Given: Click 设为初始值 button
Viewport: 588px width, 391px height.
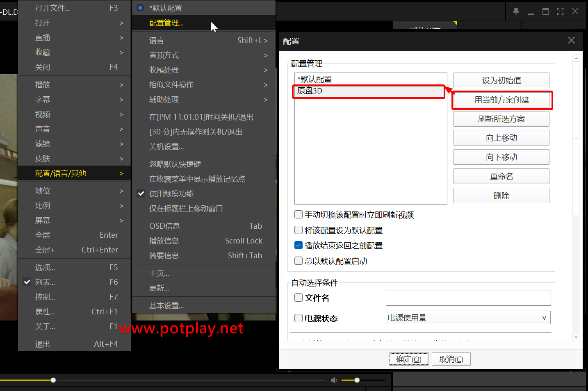Looking at the screenshot, I should 501,80.
